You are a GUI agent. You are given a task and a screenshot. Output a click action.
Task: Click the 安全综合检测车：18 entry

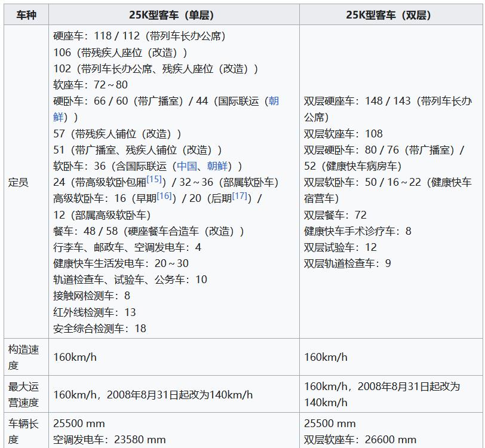(x=100, y=328)
